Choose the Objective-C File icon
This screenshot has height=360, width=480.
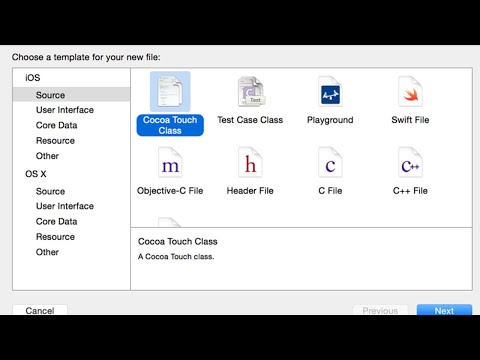(170, 162)
